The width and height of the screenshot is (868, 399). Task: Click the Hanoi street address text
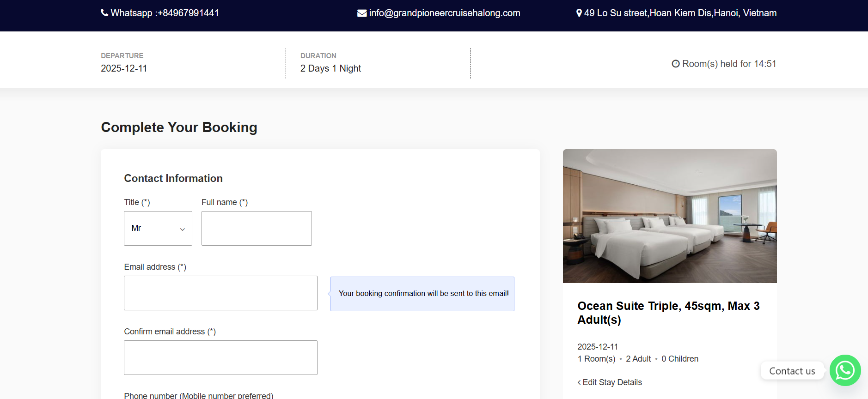click(680, 13)
